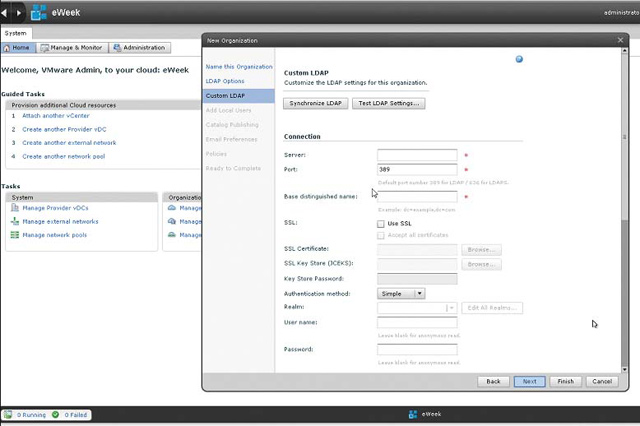Click the blue help globe icon in dialog
This screenshot has height=426, width=640.
click(x=519, y=59)
